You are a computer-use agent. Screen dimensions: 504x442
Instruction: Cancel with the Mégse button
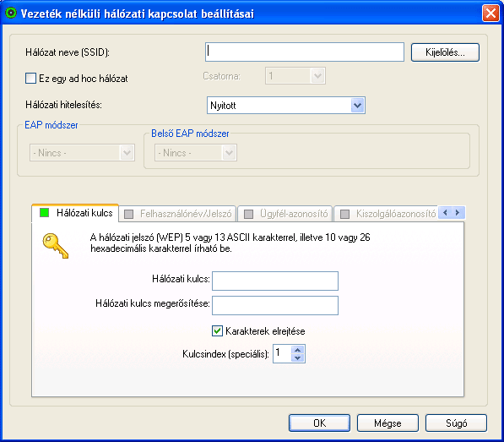[387, 423]
